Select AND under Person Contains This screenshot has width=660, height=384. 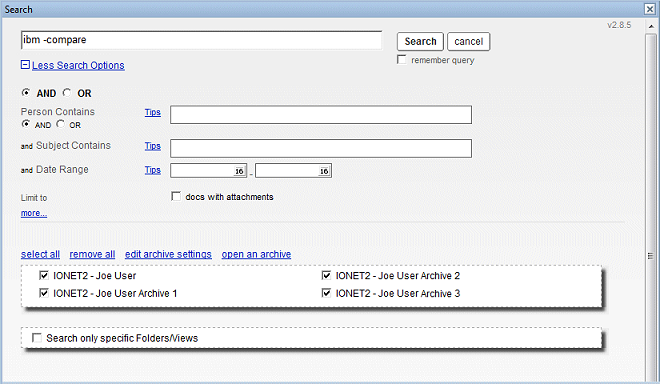(26, 124)
